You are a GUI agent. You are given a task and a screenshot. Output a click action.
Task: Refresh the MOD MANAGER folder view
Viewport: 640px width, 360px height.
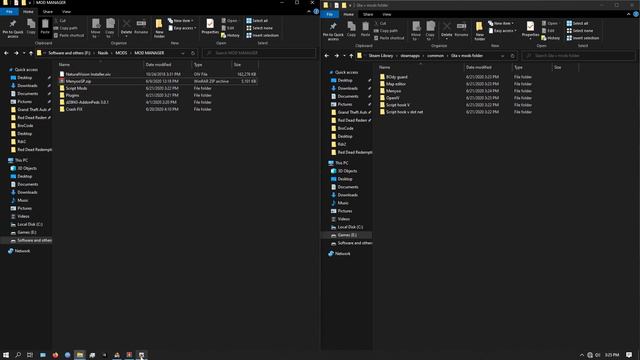(193, 53)
